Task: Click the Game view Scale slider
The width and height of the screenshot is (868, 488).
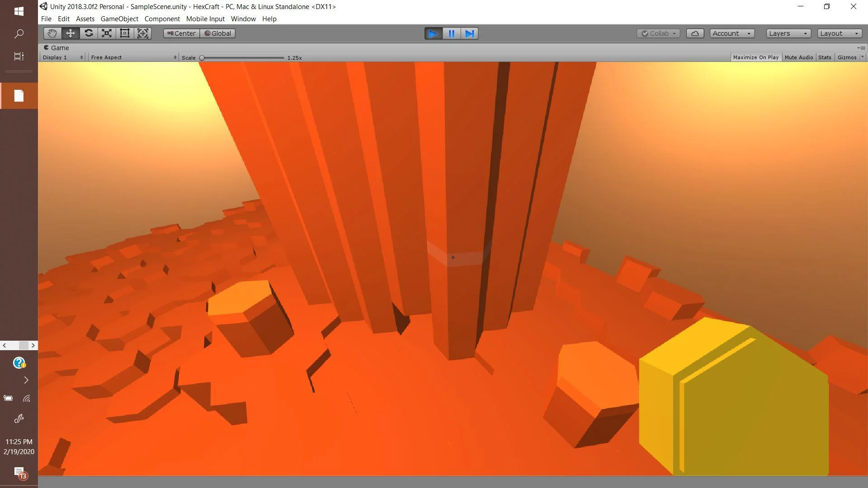Action: pos(243,58)
